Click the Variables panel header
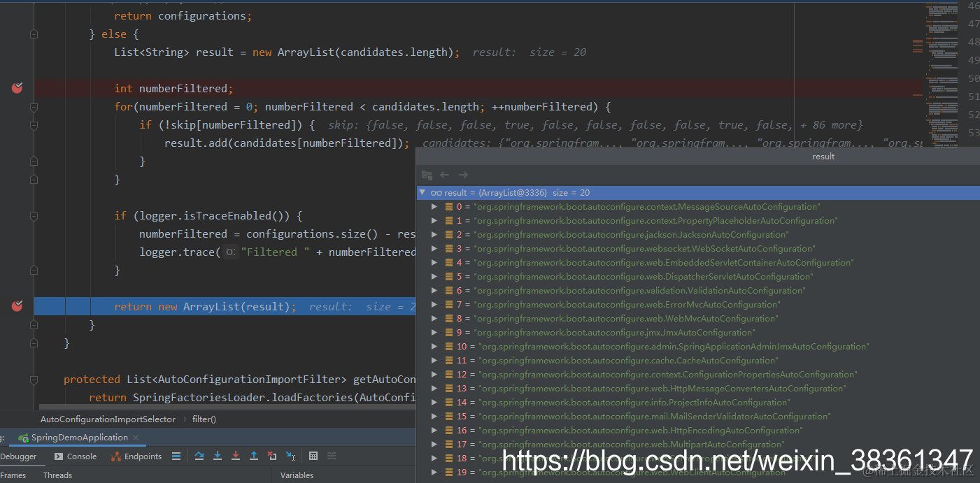 coord(297,475)
